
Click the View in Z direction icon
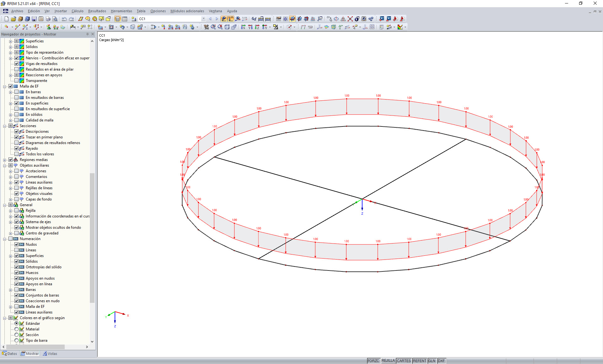pyautogui.click(x=257, y=27)
